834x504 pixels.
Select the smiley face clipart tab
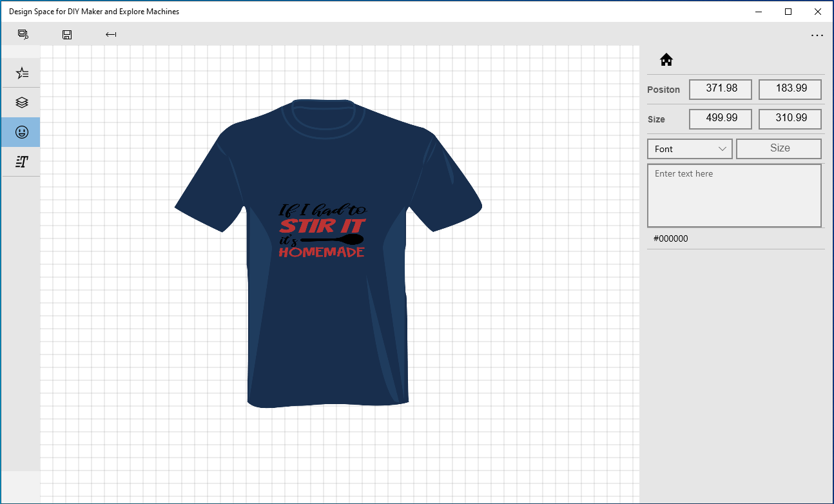22,132
